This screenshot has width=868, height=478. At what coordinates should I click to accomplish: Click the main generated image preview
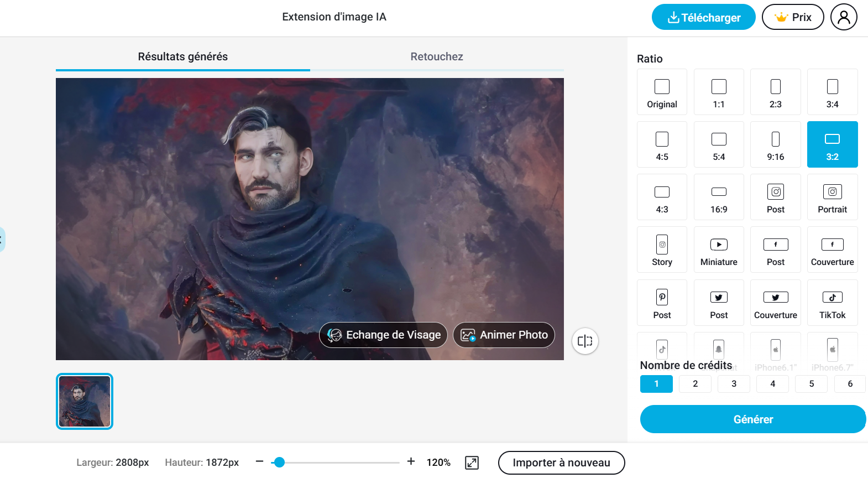coord(310,219)
